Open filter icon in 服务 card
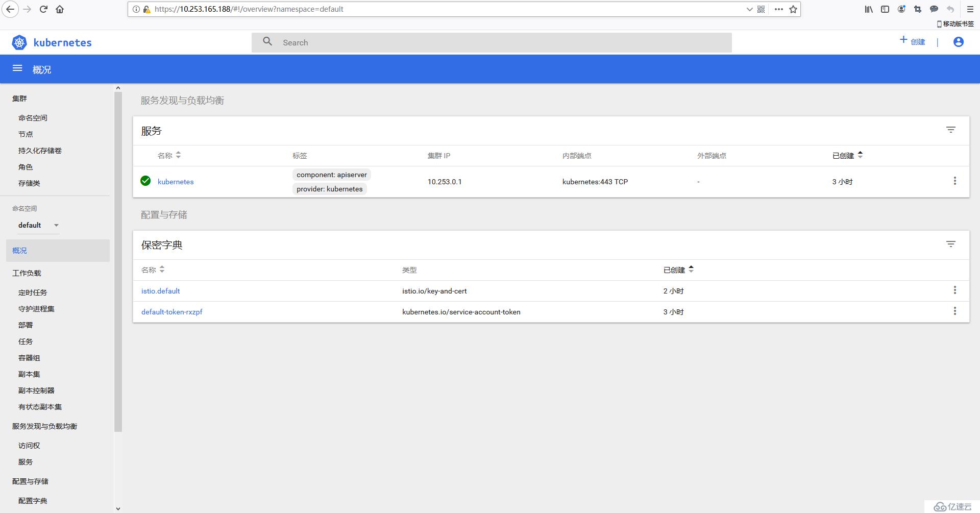Screen dimensions: 980x513 (951, 130)
